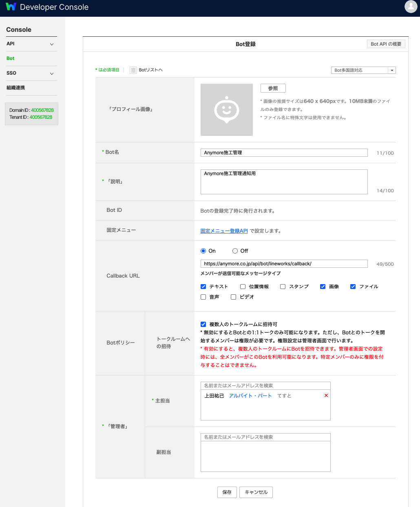Screen dimensions: 420x507
Task: Disable the テキスト message type checkbox
Action: [203, 286]
